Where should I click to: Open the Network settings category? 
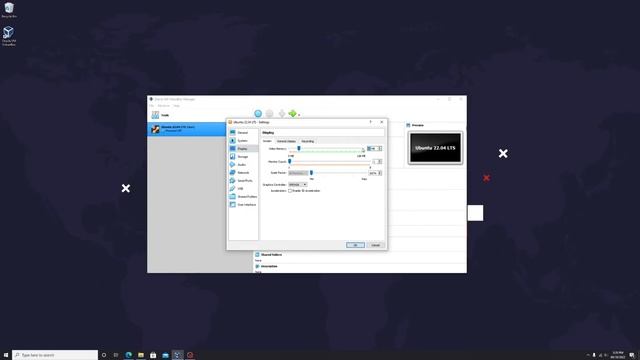(243, 173)
